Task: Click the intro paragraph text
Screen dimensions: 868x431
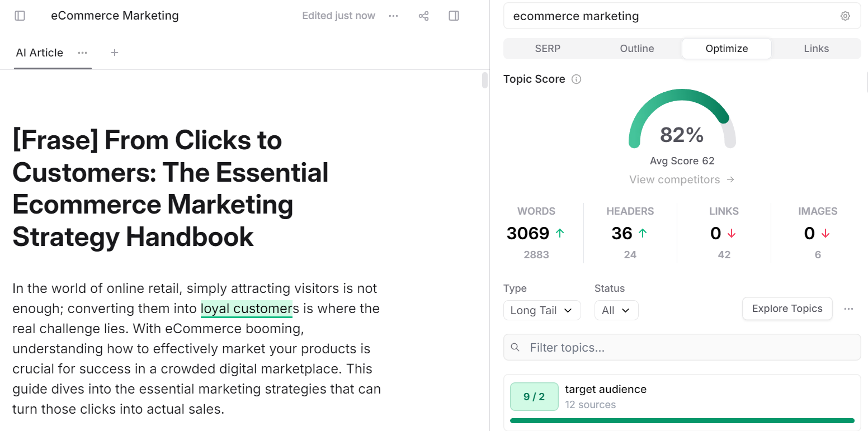Action: coord(196,349)
